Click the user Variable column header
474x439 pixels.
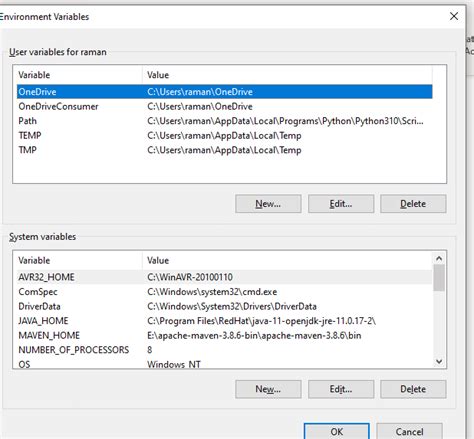[80, 75]
